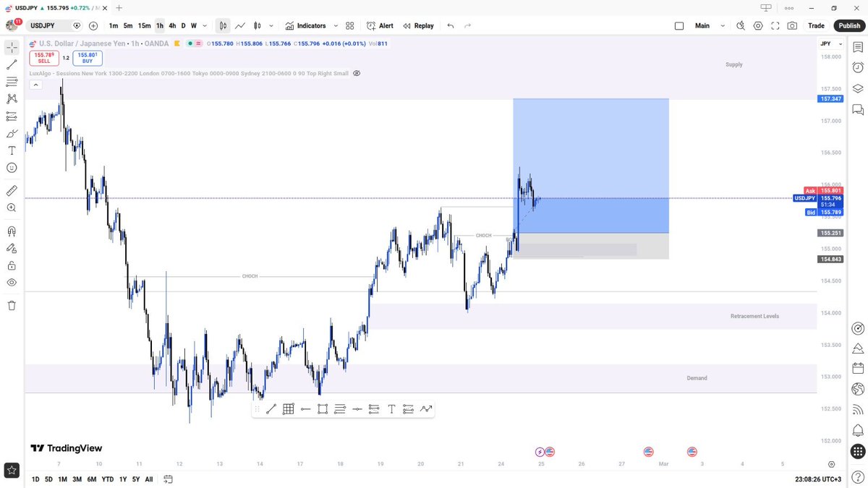868x488 pixels.
Task: Select the brush drawing tool
Action: tap(12, 134)
